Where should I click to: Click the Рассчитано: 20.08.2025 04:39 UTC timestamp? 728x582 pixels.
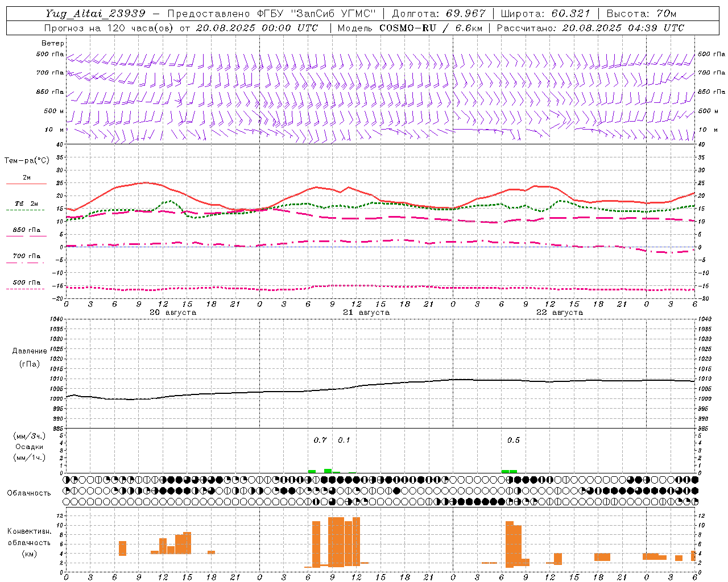pos(590,28)
